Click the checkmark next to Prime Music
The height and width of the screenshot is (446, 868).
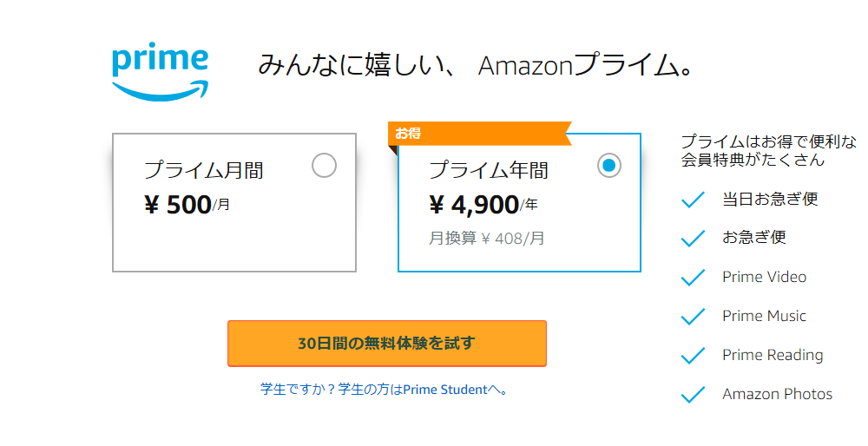(x=693, y=317)
